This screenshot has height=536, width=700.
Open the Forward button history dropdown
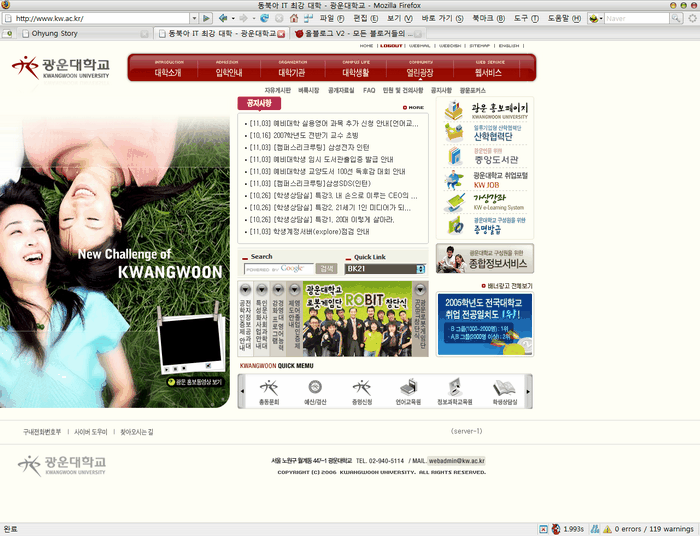(254, 18)
